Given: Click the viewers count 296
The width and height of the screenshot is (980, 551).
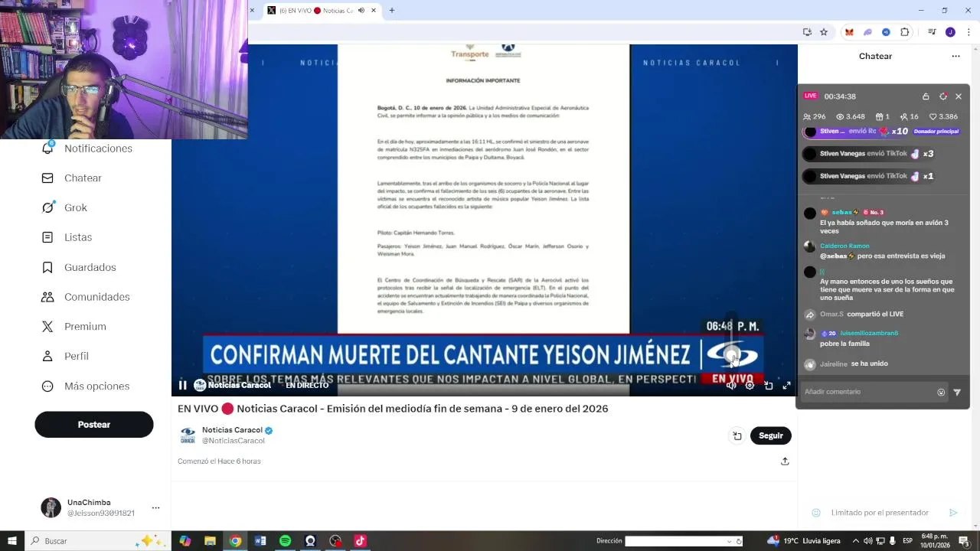Looking at the screenshot, I should point(814,117).
